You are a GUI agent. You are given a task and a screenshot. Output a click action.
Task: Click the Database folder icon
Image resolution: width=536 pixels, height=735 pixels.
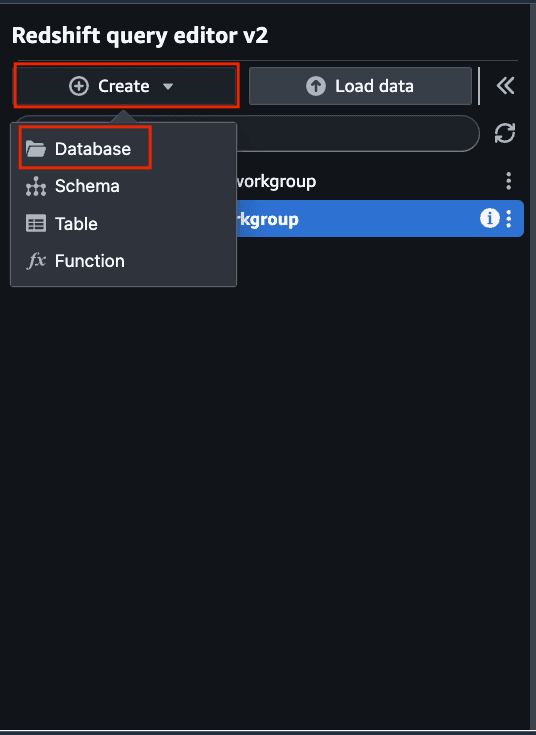pyautogui.click(x=36, y=149)
